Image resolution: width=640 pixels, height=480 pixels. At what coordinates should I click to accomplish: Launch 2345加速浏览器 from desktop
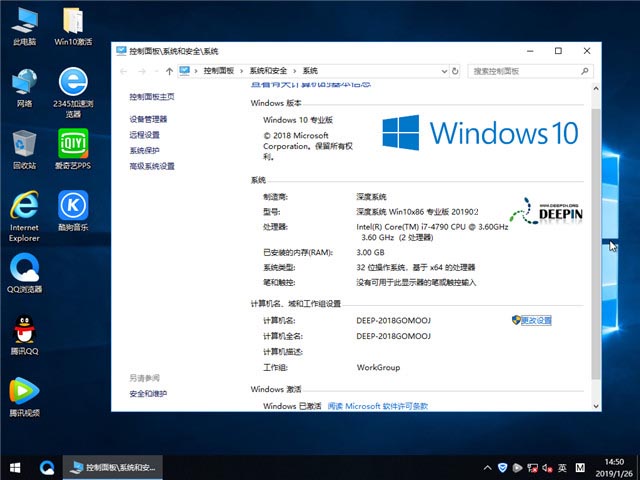coord(73,93)
